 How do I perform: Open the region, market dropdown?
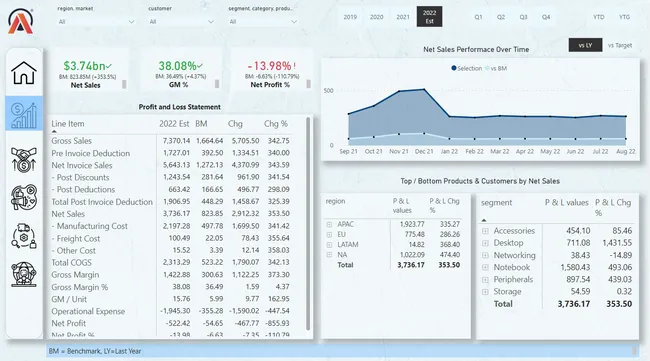[x=96, y=22]
